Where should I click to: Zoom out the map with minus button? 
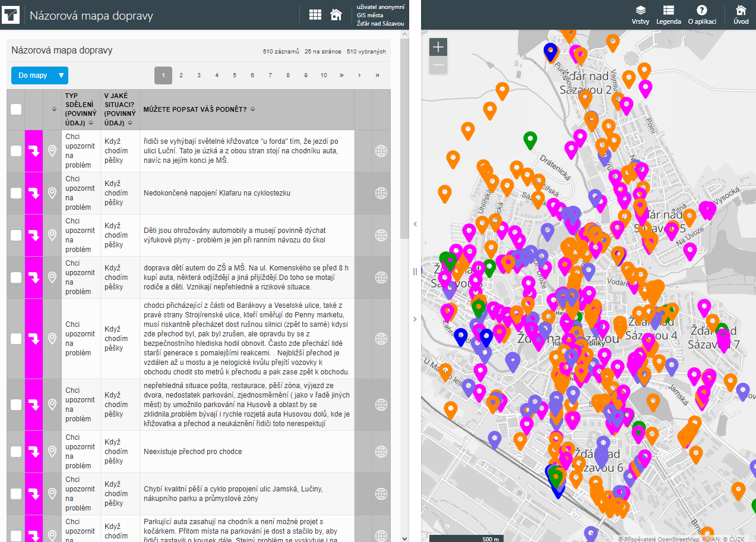(x=438, y=65)
